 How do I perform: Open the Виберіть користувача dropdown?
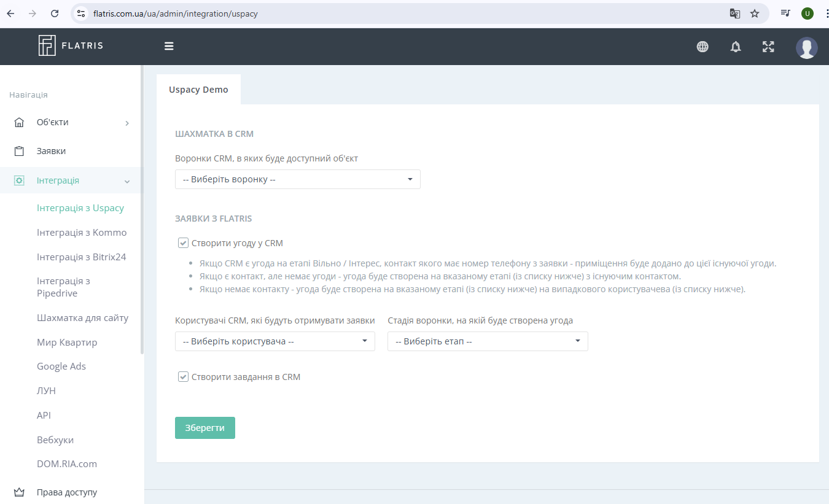pos(275,341)
